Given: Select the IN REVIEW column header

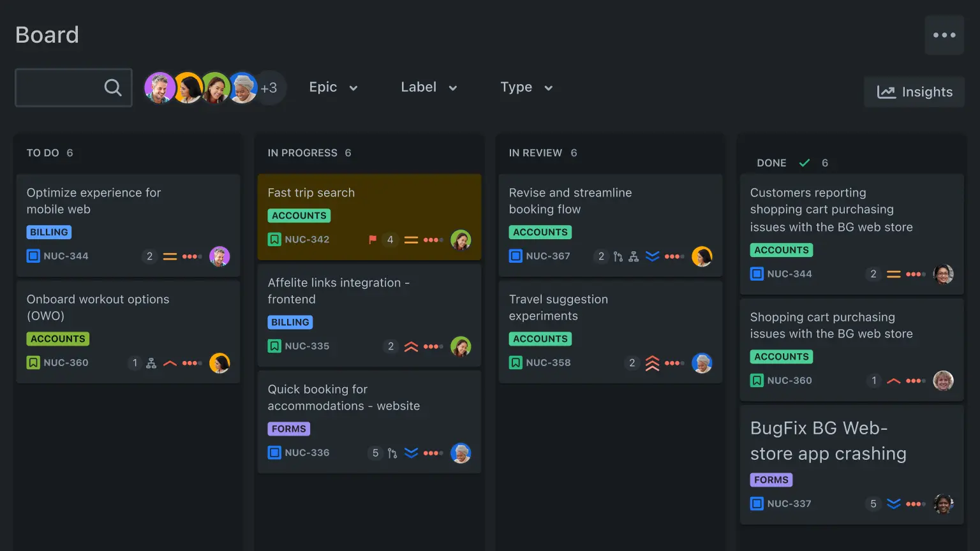Looking at the screenshot, I should (x=535, y=153).
